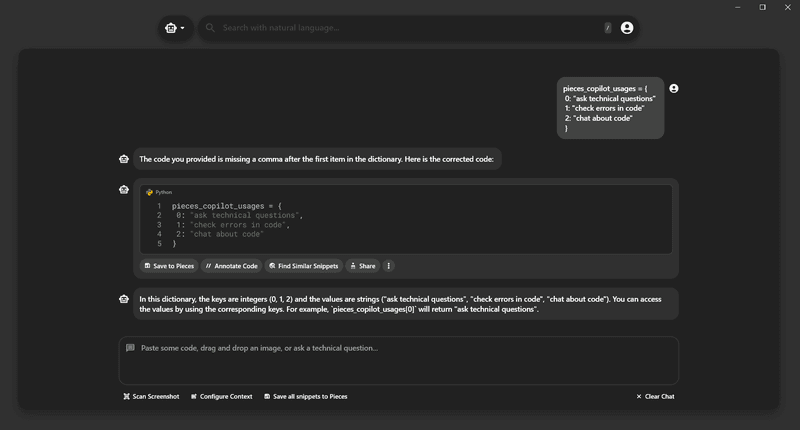
Task: Maximize the Pieces window
Action: (x=762, y=7)
